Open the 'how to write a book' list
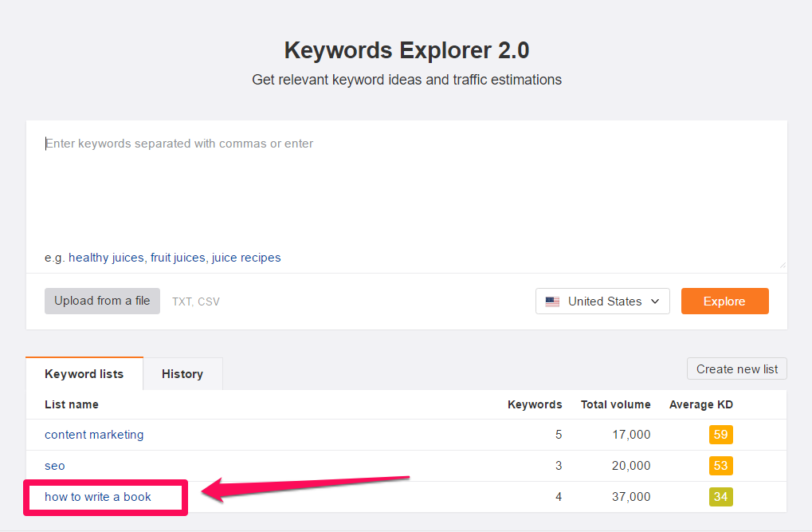The height and width of the screenshot is (532, 812). pyautogui.click(x=98, y=497)
